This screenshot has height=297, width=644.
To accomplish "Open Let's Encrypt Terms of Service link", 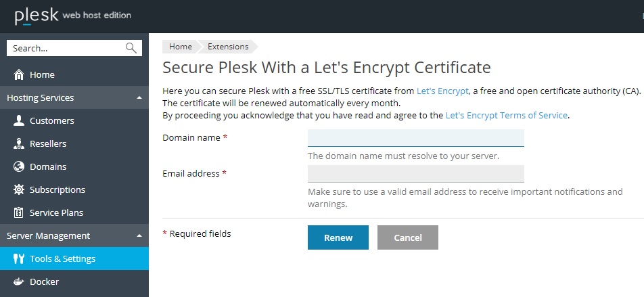I will [507, 116].
